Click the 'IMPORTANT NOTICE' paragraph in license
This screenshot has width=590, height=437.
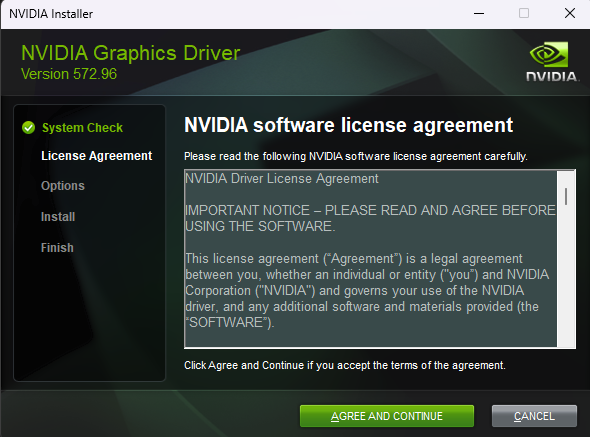(370, 218)
